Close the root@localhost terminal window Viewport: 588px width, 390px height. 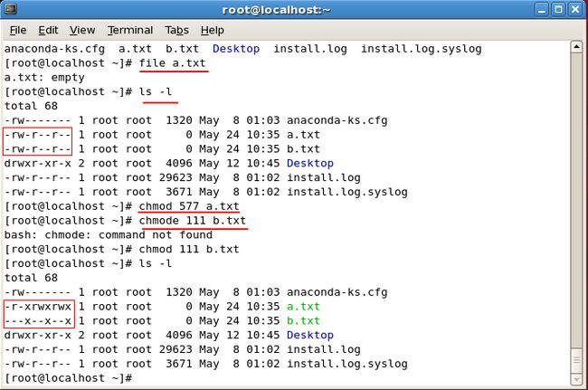click(x=575, y=9)
